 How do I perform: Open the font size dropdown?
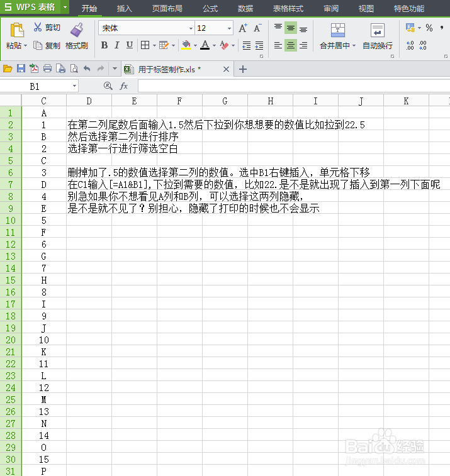pos(230,28)
